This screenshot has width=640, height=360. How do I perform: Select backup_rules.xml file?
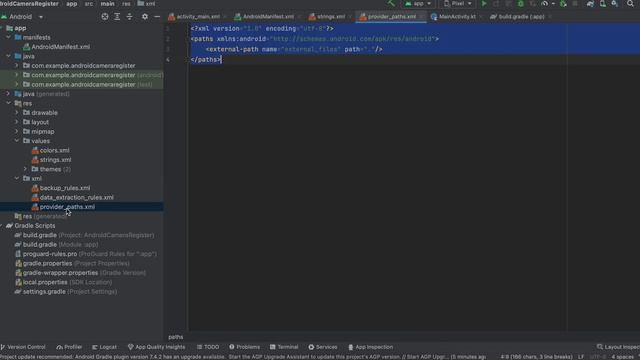tap(65, 188)
